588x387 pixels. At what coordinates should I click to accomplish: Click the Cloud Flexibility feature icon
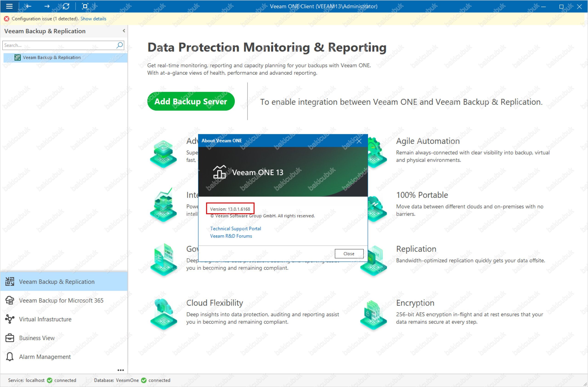[163, 313]
